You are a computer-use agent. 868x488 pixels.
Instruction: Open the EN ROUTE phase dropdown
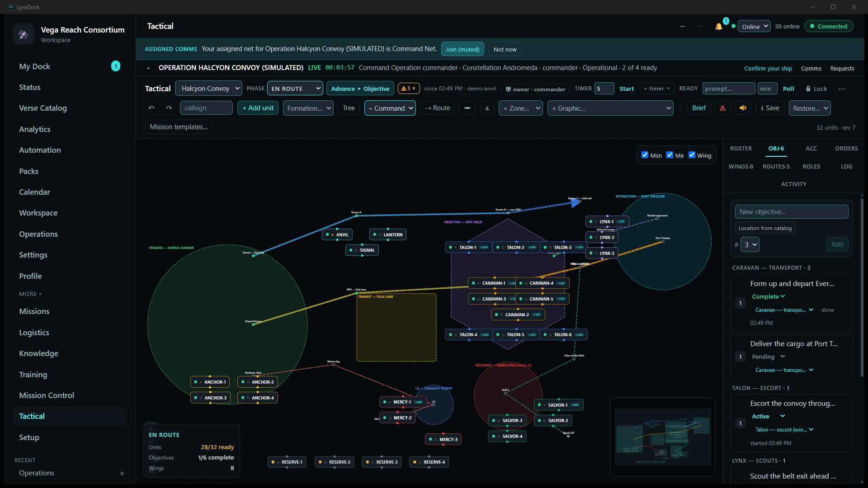(x=295, y=89)
